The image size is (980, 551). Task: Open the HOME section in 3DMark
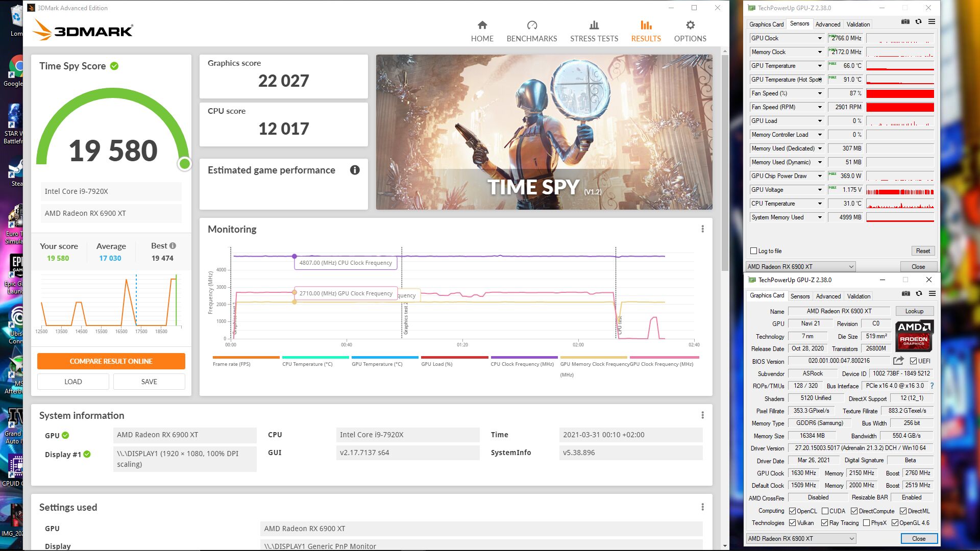pyautogui.click(x=482, y=31)
